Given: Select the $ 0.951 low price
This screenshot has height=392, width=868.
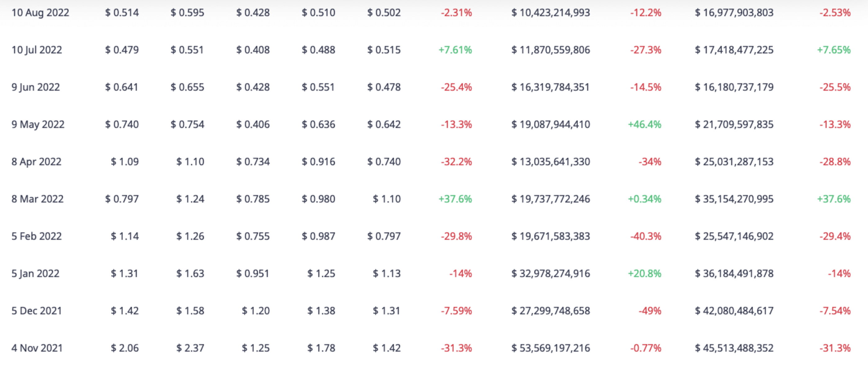Looking at the screenshot, I should click(x=253, y=273).
